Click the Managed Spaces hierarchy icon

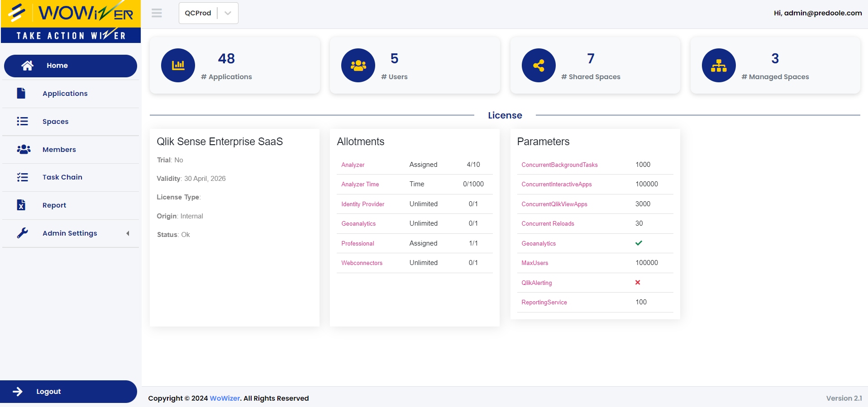tap(719, 65)
